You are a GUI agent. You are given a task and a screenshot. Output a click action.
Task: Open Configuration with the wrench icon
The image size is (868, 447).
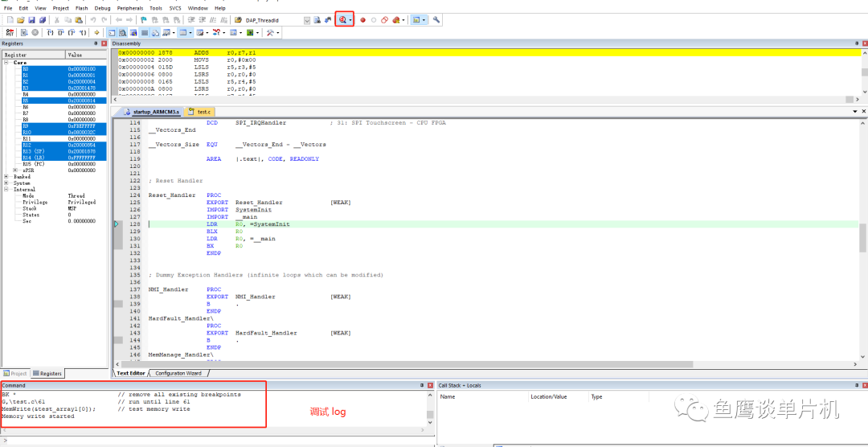point(436,20)
